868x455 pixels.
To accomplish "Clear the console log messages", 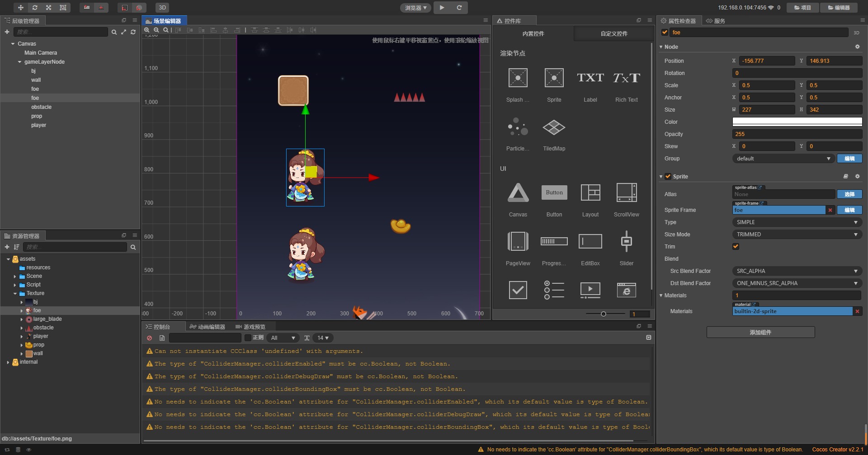I will pos(150,338).
